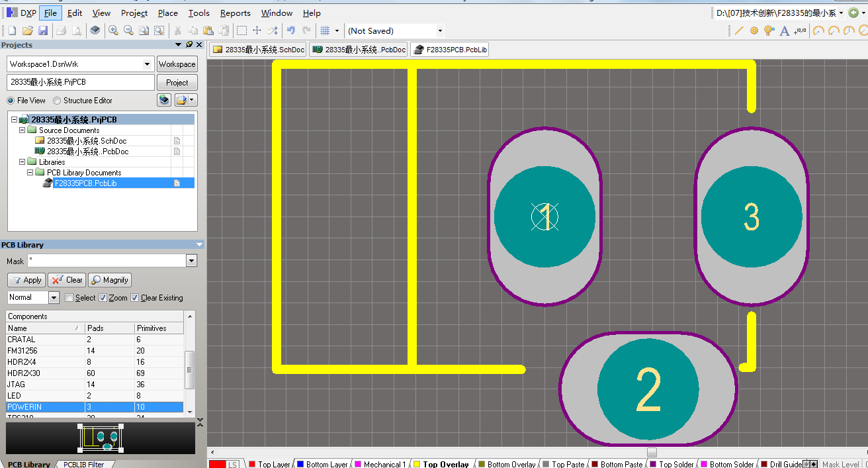Click the Apply button

(26, 280)
